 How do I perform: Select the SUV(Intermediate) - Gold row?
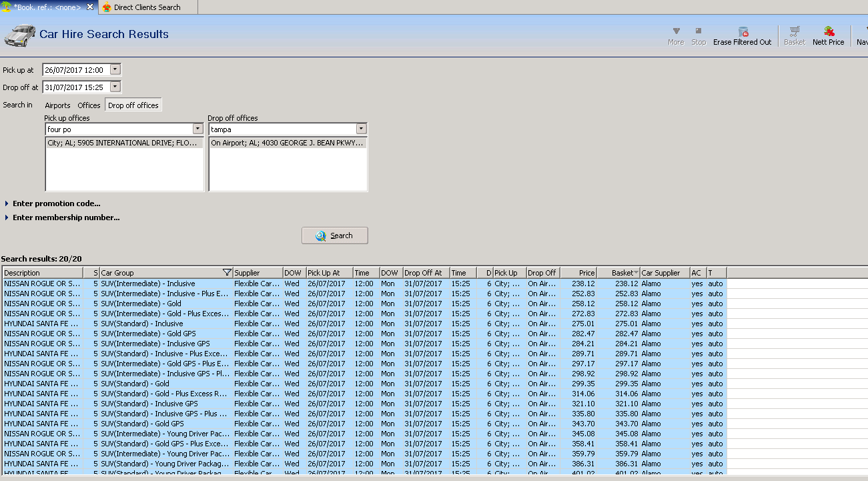(364, 304)
